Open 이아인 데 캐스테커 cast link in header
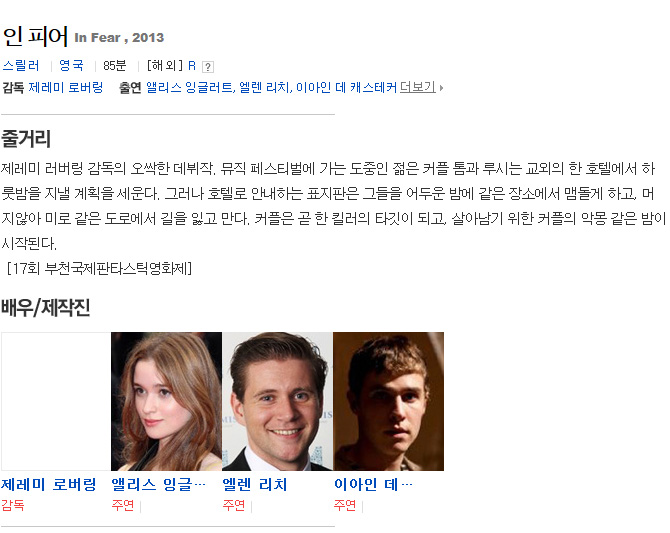The image size is (670, 533). [x=346, y=88]
